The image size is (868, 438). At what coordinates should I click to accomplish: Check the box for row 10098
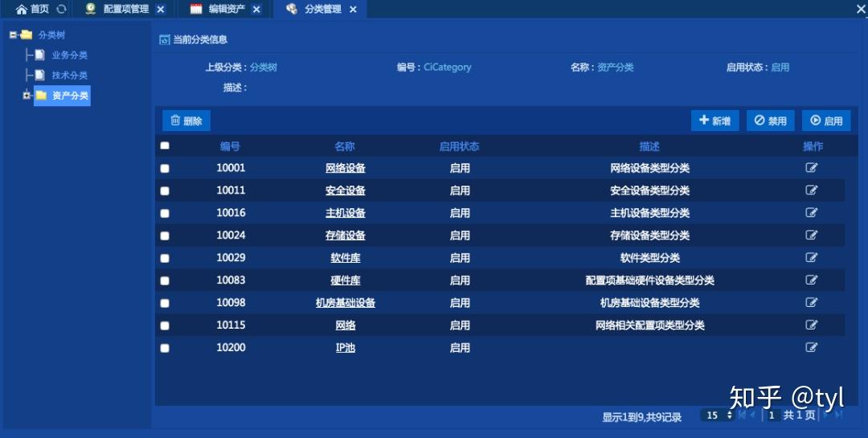point(165,303)
